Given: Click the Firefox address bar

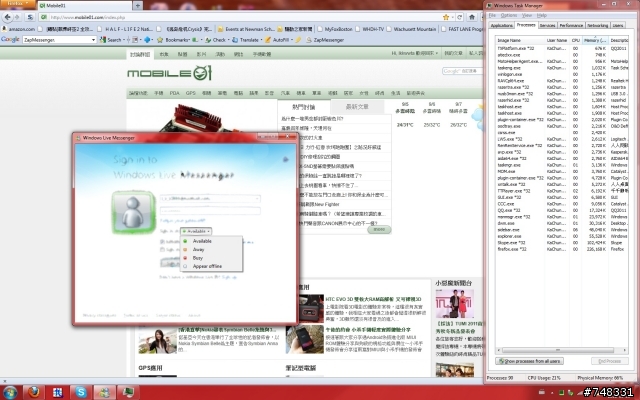Looking at the screenshot, I should (x=241, y=17).
